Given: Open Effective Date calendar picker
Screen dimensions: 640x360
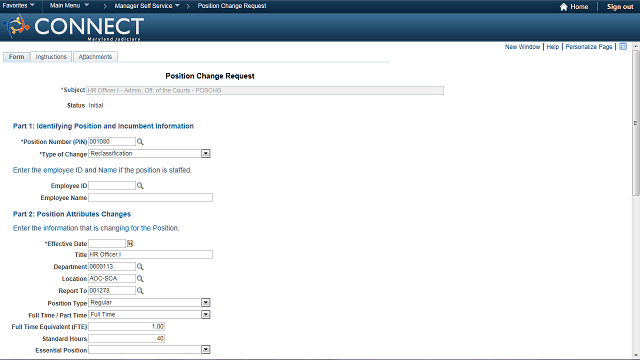Looking at the screenshot, I should click(x=130, y=244).
